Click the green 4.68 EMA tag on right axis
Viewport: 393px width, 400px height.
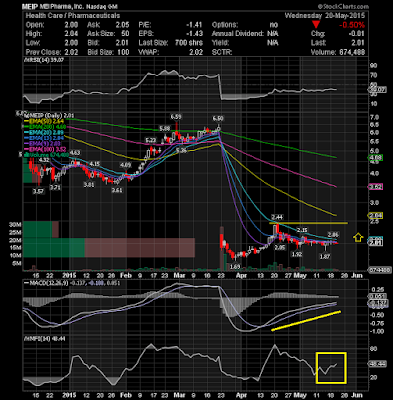tap(377, 157)
